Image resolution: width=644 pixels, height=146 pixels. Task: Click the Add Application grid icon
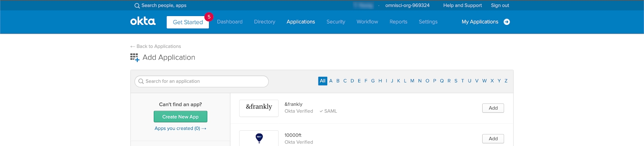135,58
